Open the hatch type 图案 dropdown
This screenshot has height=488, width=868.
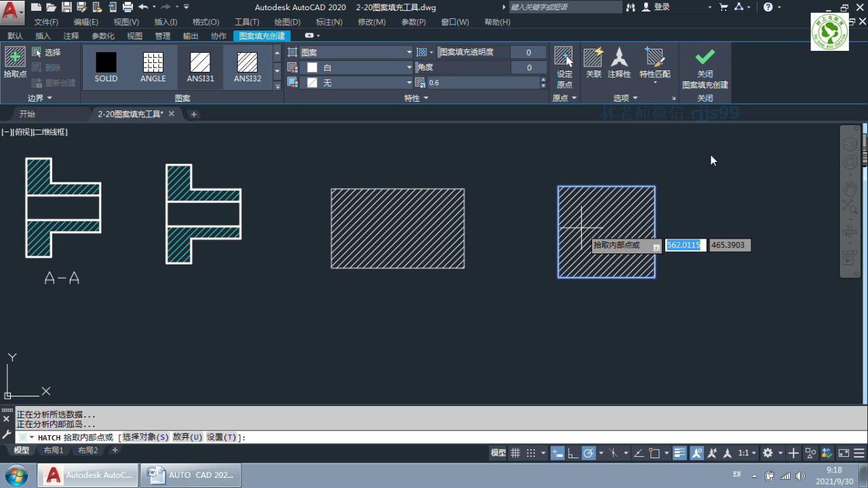356,52
